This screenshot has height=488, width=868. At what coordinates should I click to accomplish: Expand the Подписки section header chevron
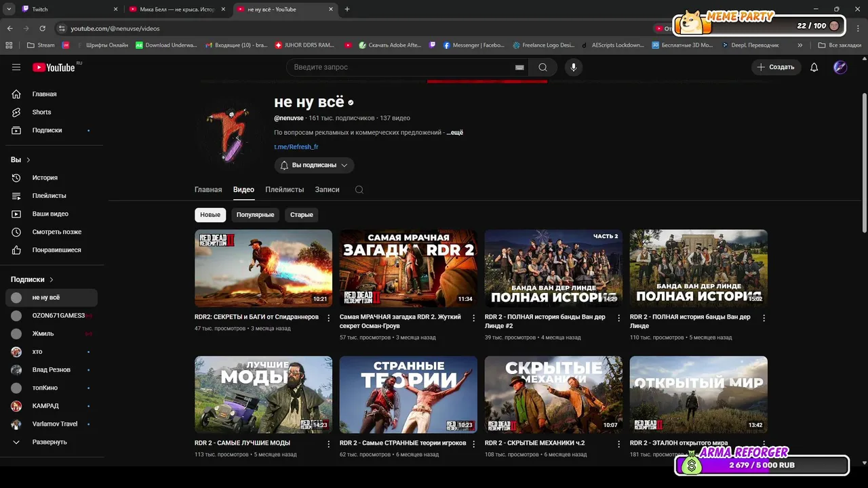(52, 279)
